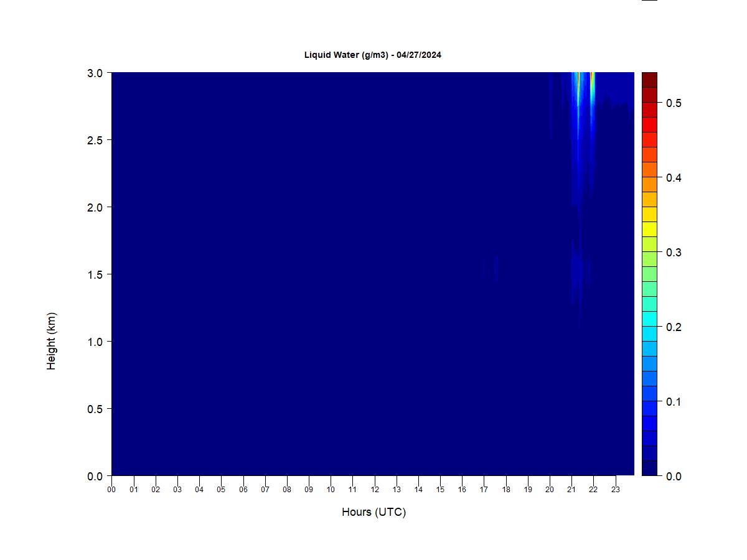This screenshot has height=560, width=747.
Task: Click the 0.4 label on the color scale
Action: (x=674, y=177)
